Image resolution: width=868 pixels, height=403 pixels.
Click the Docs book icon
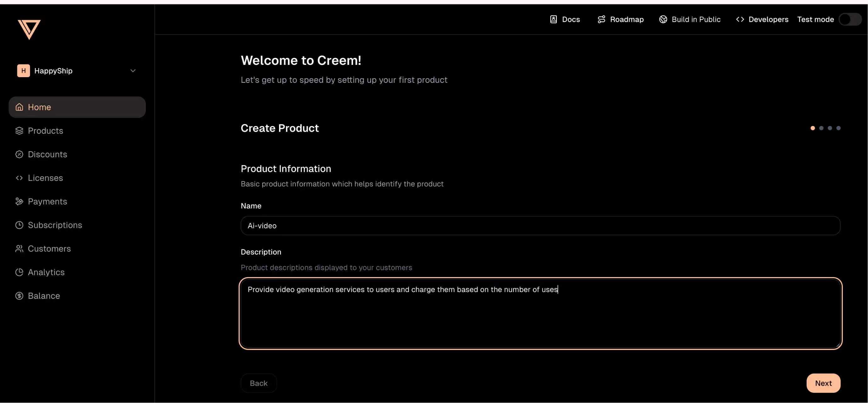tap(553, 20)
